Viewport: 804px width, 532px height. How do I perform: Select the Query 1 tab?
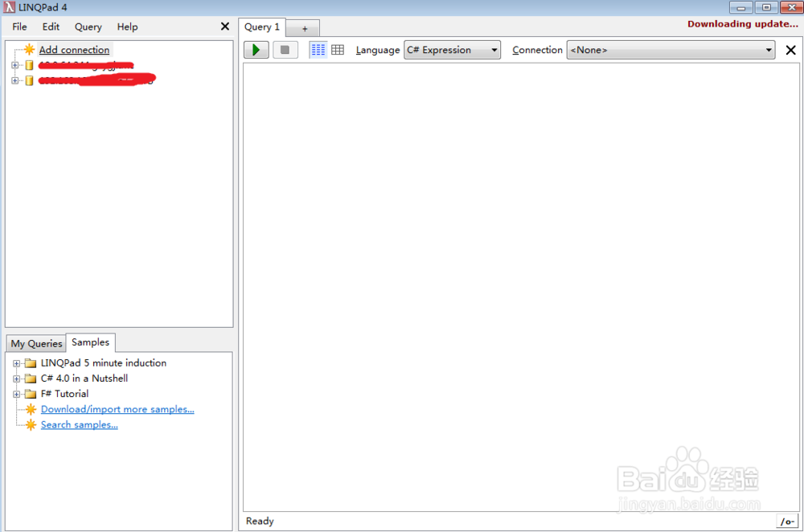pos(262,27)
